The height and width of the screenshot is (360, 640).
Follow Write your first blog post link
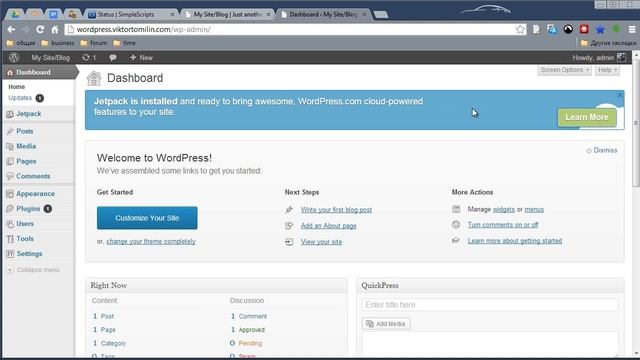click(336, 210)
